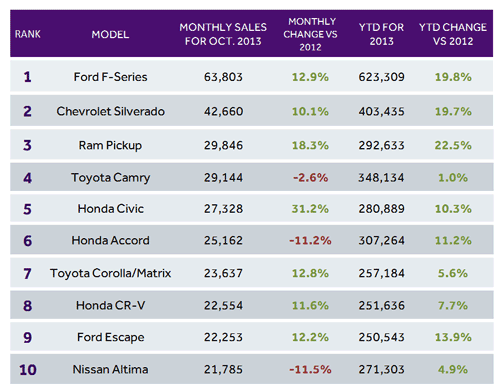This screenshot has height=392, width=500.
Task: Select the rank number 10
Action: click(28, 370)
